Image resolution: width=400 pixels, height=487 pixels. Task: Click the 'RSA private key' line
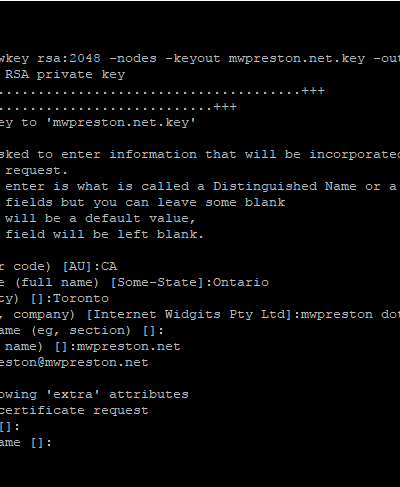(65, 75)
